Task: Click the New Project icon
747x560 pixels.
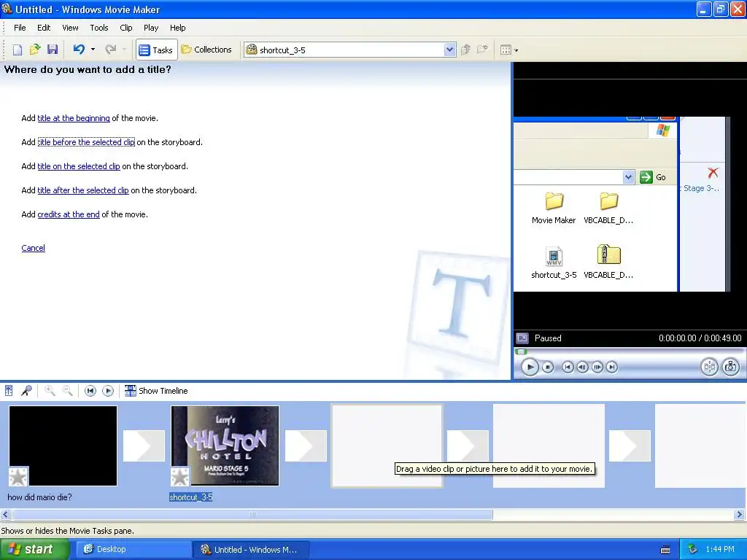Action: (x=18, y=50)
